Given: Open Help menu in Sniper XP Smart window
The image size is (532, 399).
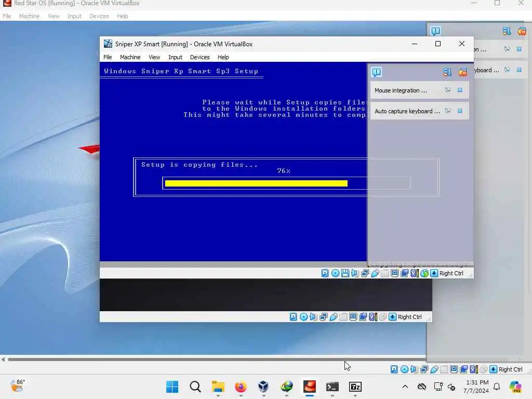Looking at the screenshot, I should pyautogui.click(x=223, y=57).
